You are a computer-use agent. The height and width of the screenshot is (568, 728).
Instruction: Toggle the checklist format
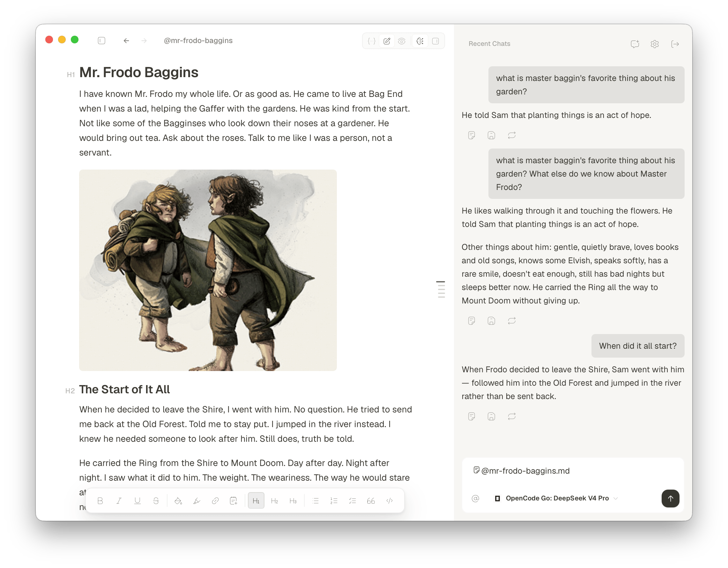point(352,500)
